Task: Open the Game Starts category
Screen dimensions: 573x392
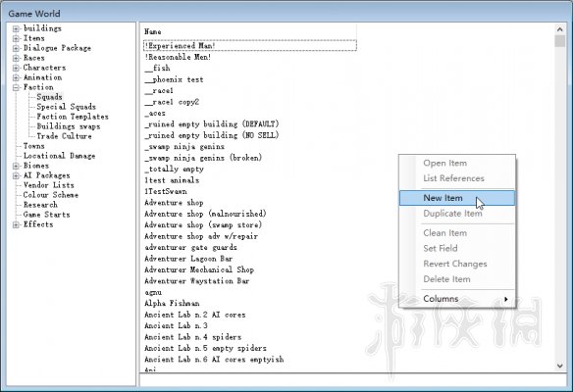Action: pyautogui.click(x=46, y=215)
